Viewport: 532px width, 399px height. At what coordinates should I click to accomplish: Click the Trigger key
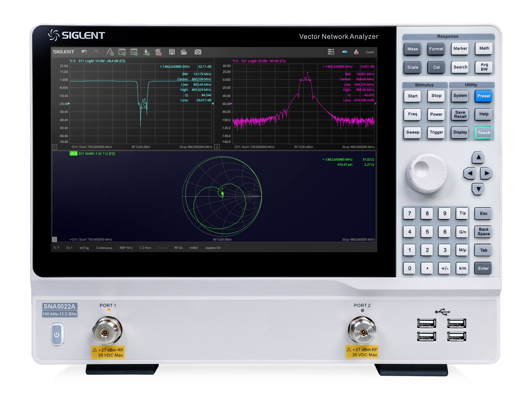pyautogui.click(x=436, y=132)
